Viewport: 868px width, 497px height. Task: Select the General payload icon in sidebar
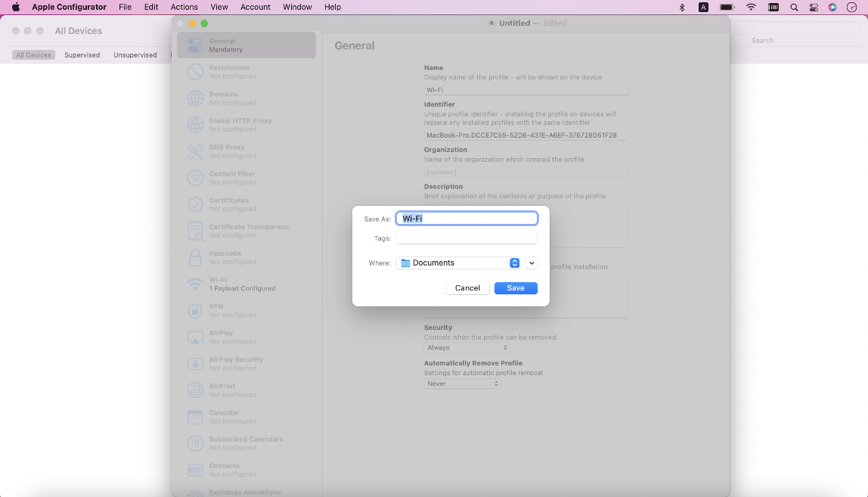point(195,45)
